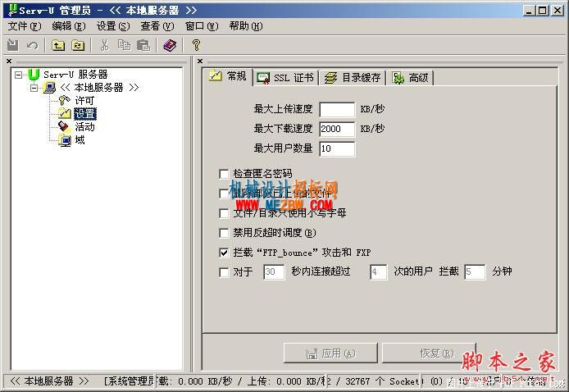569x392 pixels.
Task: Click the 应用(A) button
Action: [330, 353]
